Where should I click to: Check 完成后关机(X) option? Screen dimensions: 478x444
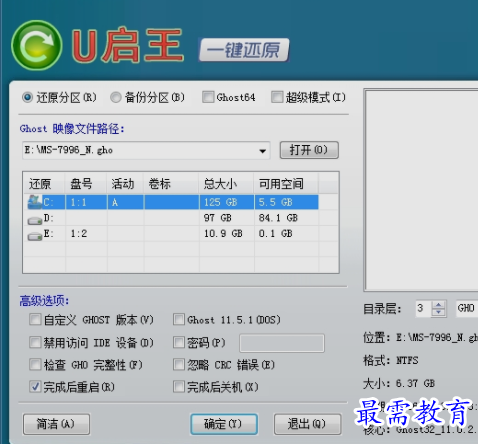click(x=179, y=387)
